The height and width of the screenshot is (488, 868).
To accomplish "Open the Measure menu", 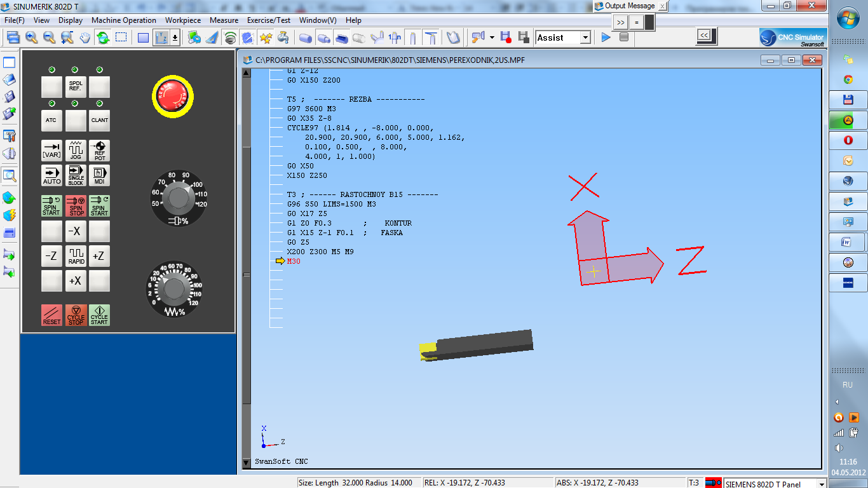I will tap(224, 20).
